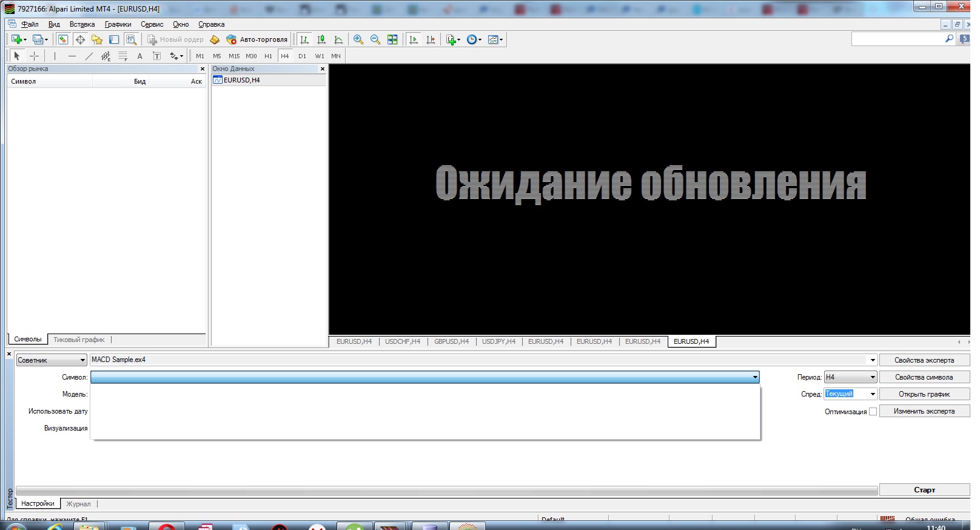Open the Период H4 dropdown
The image size is (980, 530).
[850, 377]
